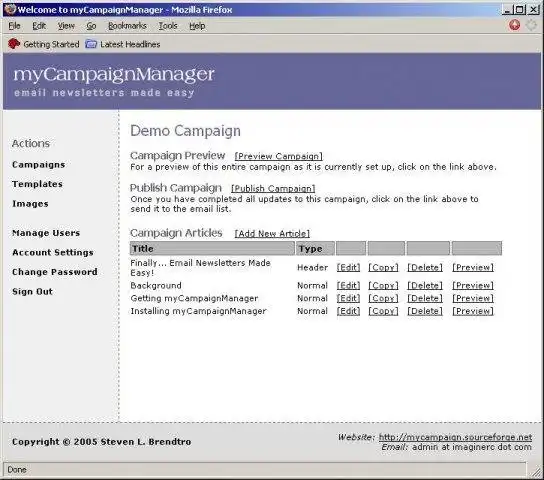Click the grey throbber icon beside the update icon
The height and width of the screenshot is (480, 544).
coord(531,25)
